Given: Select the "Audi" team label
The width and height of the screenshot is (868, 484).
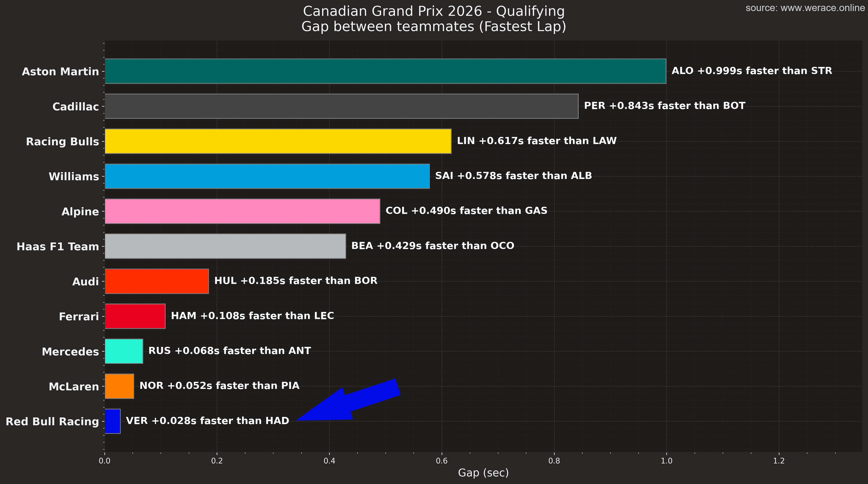Looking at the screenshot, I should click(86, 282).
